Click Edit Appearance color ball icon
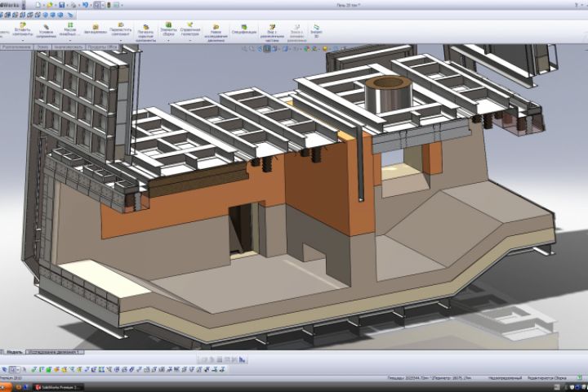 coord(307,49)
